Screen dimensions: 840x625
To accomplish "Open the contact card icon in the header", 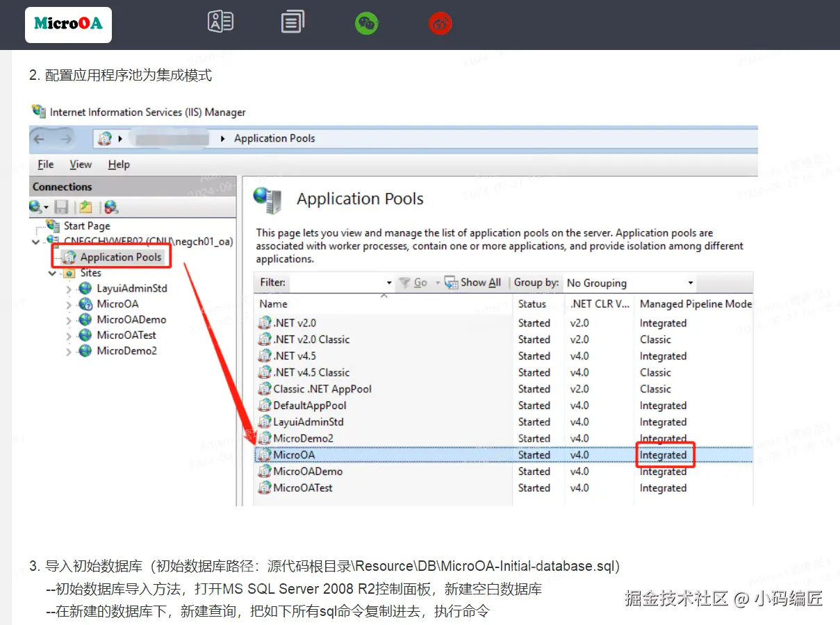I will pos(220,22).
